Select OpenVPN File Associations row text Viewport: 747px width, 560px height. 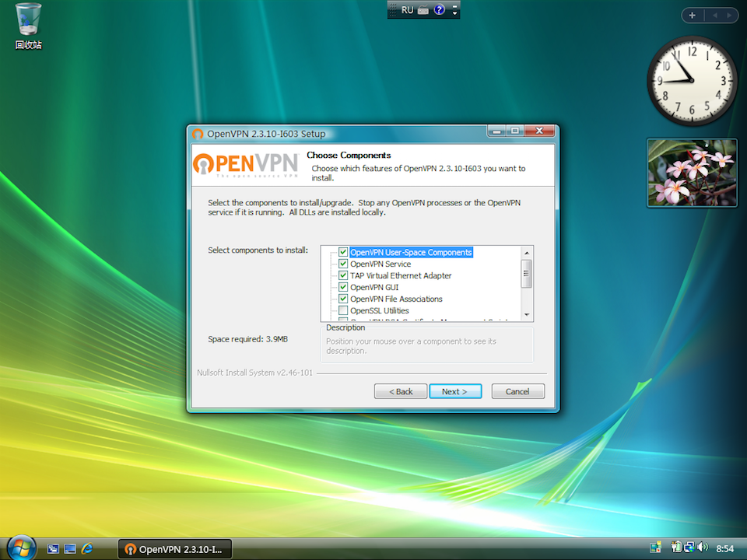coord(396,299)
